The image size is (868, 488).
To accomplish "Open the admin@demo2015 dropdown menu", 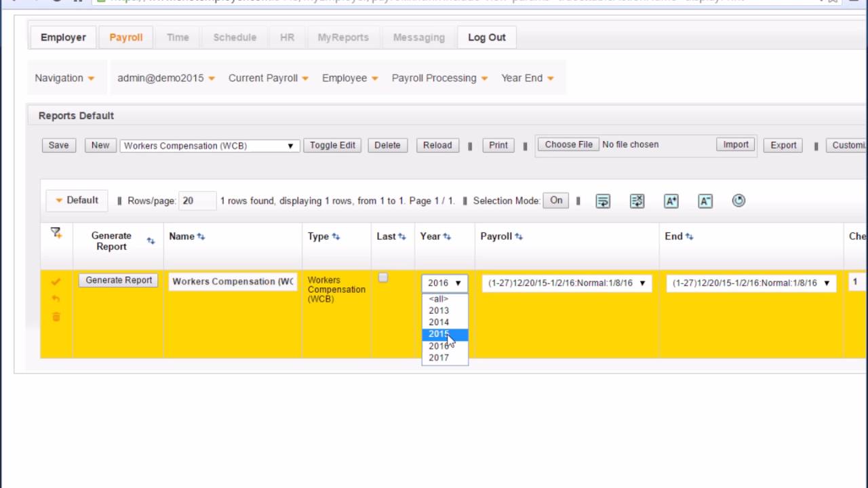I will pos(166,78).
